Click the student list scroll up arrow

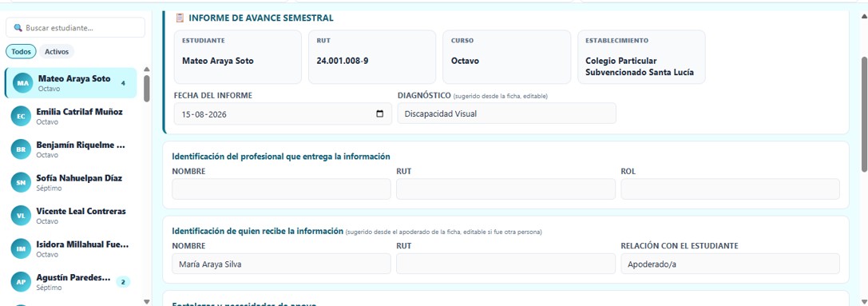point(147,70)
